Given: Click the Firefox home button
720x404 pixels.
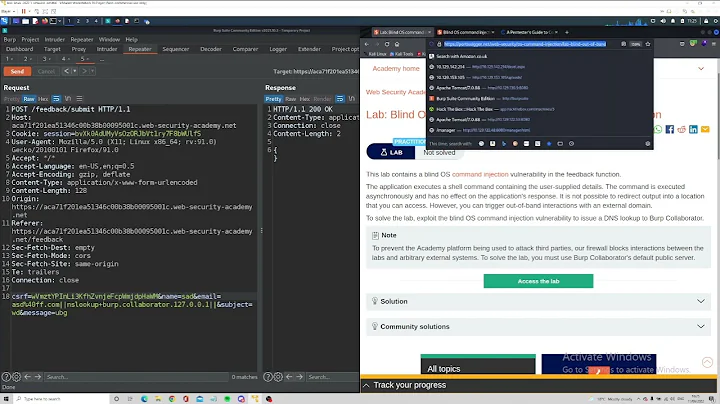Looking at the screenshot, I should pyautogui.click(x=397, y=44).
